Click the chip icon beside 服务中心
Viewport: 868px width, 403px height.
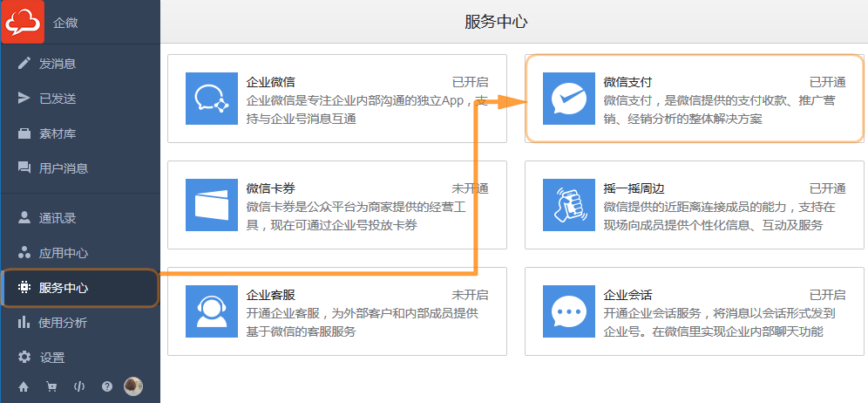pos(24,287)
